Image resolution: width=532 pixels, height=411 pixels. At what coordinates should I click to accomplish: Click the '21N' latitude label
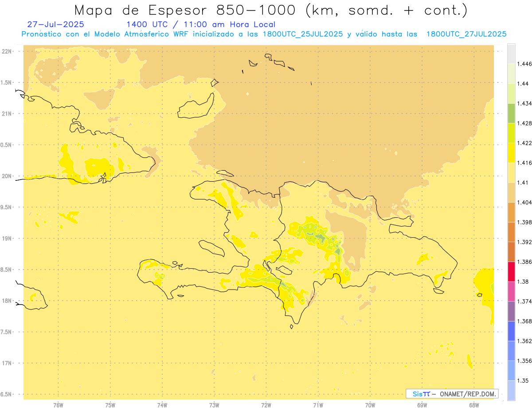click(x=8, y=114)
